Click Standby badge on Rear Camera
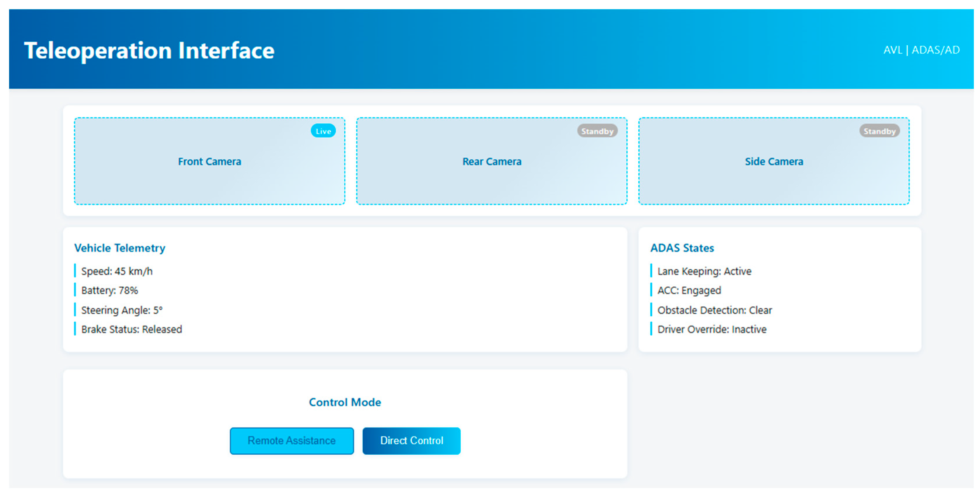The image size is (980, 499). coord(597,131)
